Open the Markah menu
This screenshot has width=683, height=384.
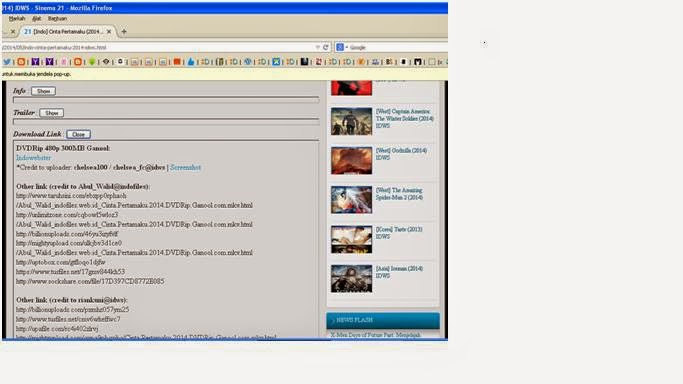(17, 19)
